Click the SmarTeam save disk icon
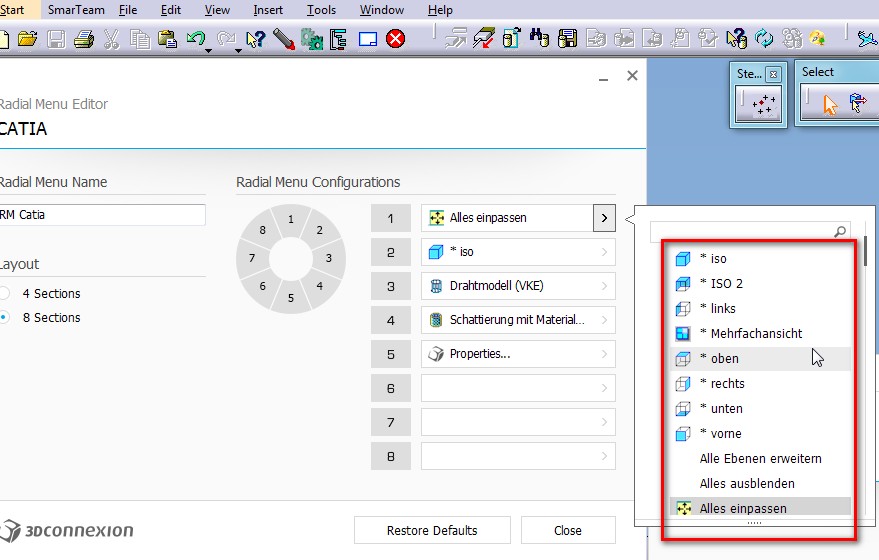Viewport: 879px width, 560px height. tap(567, 39)
